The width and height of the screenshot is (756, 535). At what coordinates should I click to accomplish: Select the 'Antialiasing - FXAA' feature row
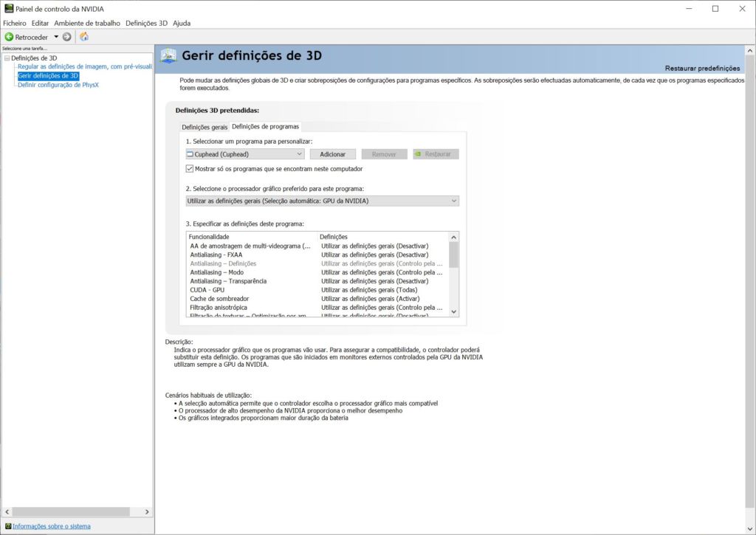(x=317, y=255)
